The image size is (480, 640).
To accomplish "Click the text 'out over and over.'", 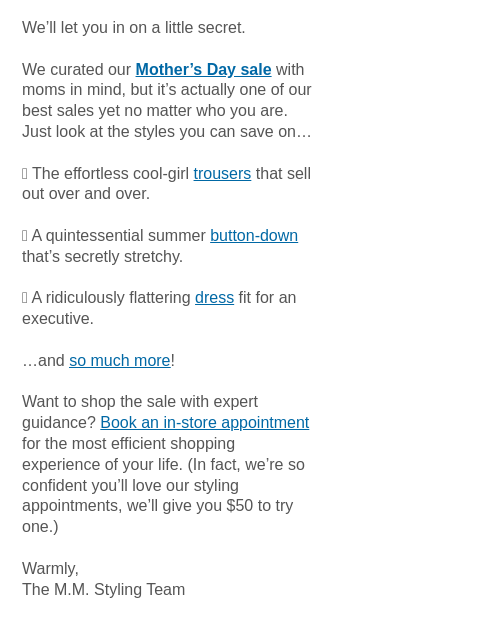I will [x=86, y=194].
